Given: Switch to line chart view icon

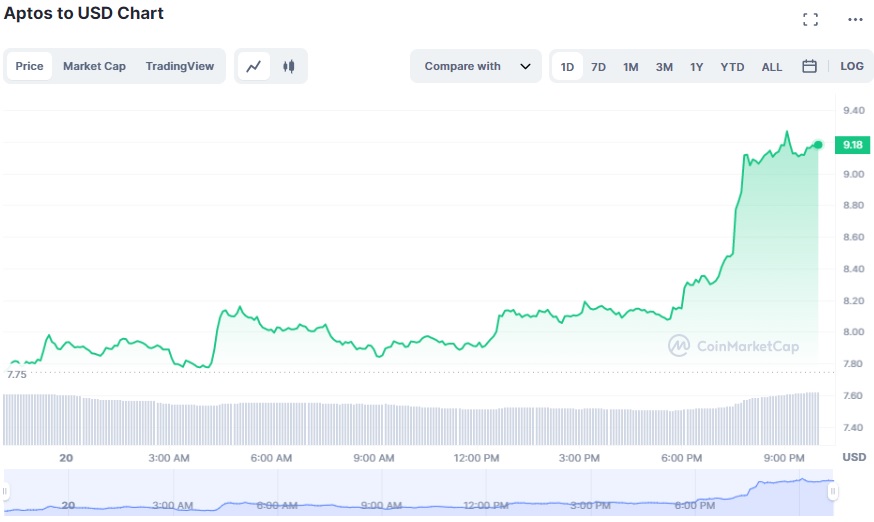Looking at the screenshot, I should [254, 66].
